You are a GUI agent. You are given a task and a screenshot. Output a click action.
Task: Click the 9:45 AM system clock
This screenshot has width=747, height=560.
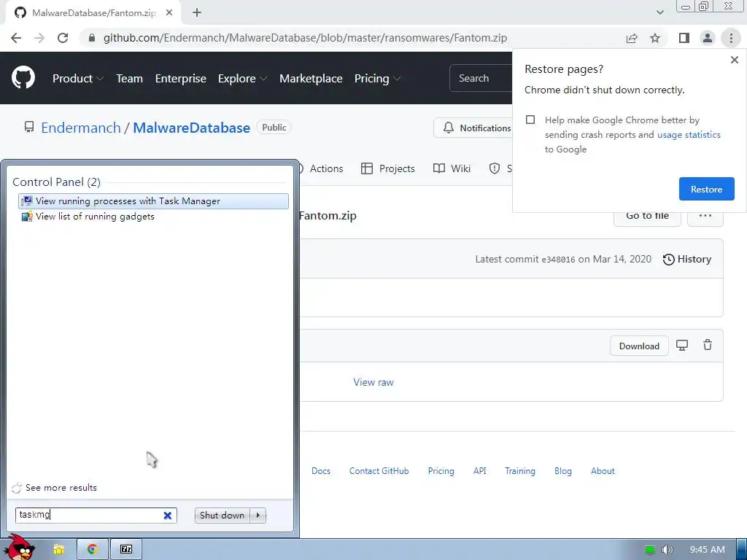(x=707, y=550)
